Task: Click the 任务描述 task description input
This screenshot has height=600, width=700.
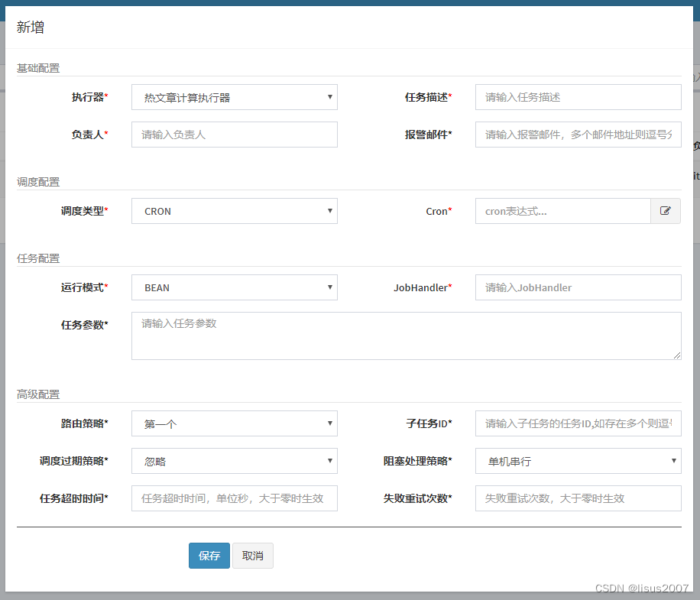Action: coord(578,97)
